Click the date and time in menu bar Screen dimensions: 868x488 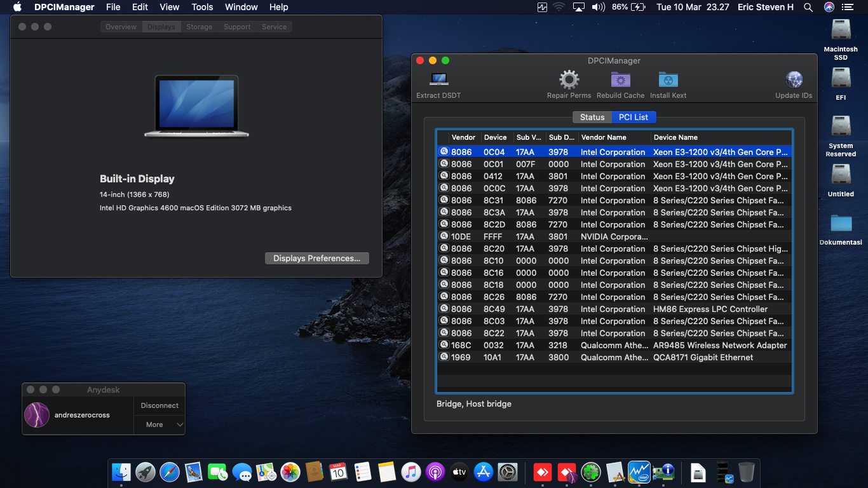tap(693, 7)
